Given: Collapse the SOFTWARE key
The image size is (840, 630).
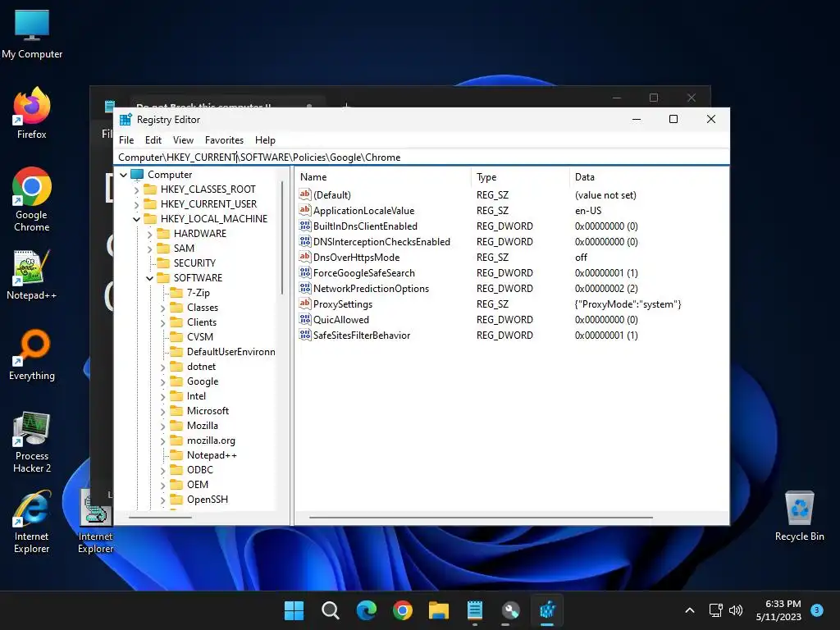Looking at the screenshot, I should point(149,278).
